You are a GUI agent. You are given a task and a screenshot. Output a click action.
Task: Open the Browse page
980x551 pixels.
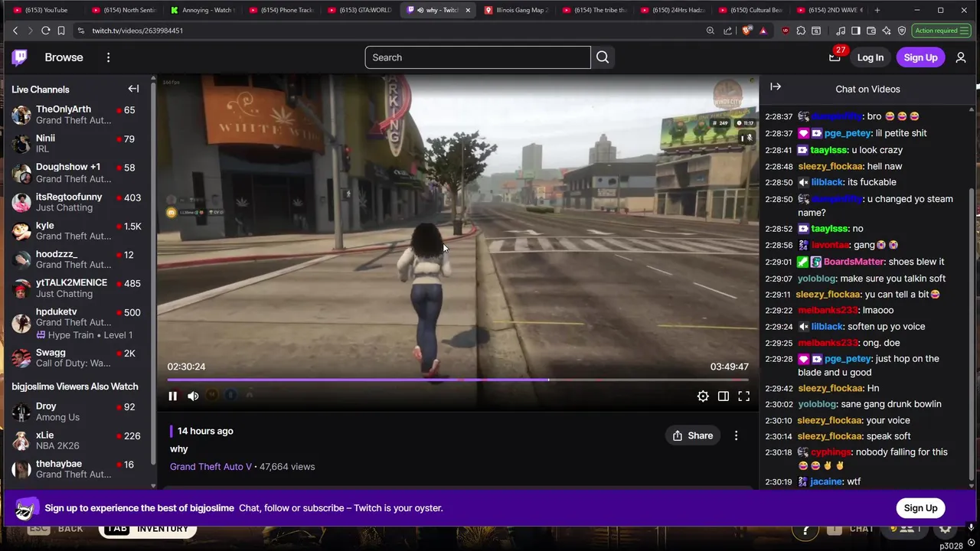64,57
